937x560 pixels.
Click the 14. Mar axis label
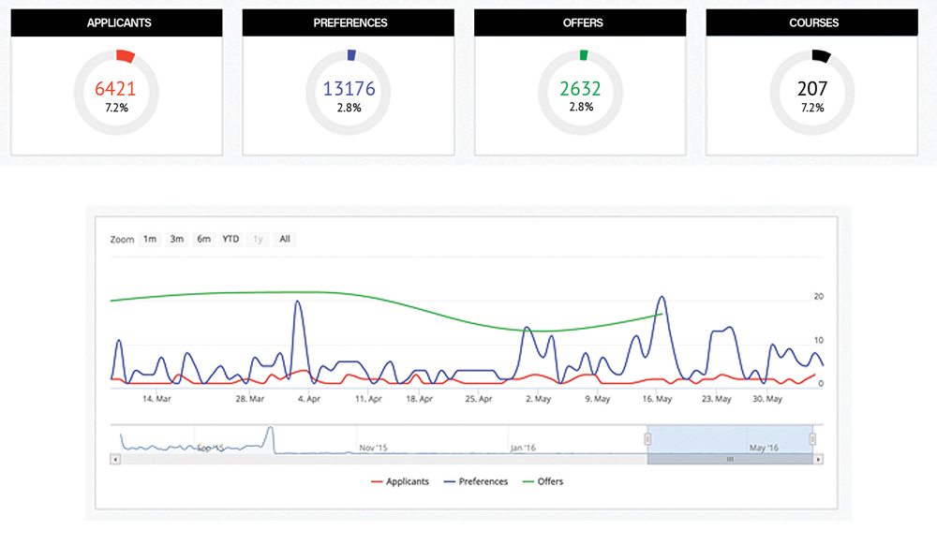[x=156, y=399]
